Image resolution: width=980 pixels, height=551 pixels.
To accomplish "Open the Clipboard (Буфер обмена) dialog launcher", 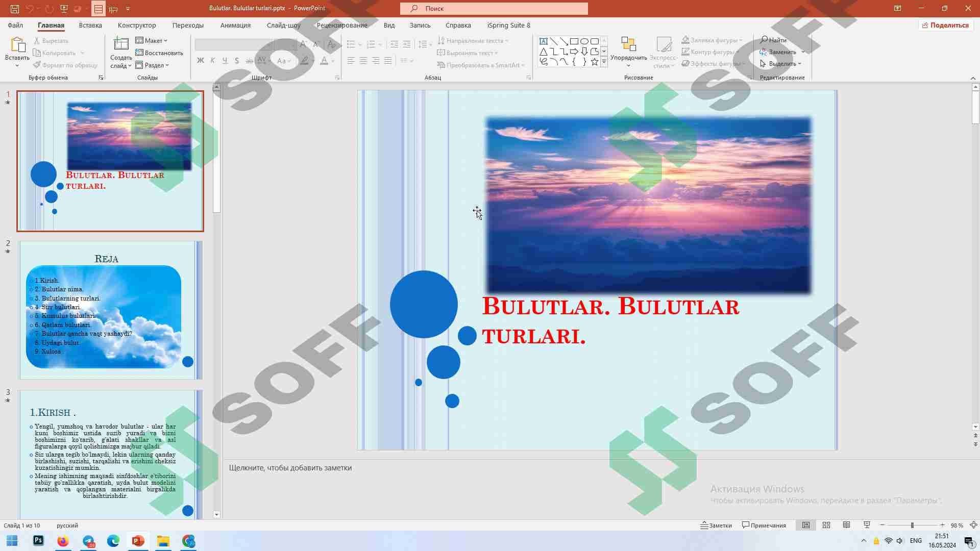I will [101, 78].
